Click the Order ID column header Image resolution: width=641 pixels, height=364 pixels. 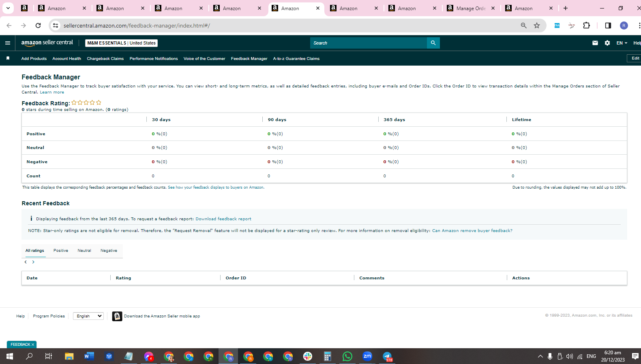236,278
